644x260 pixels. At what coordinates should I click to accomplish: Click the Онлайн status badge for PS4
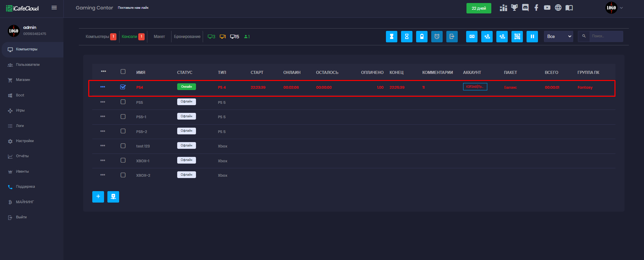186,87
